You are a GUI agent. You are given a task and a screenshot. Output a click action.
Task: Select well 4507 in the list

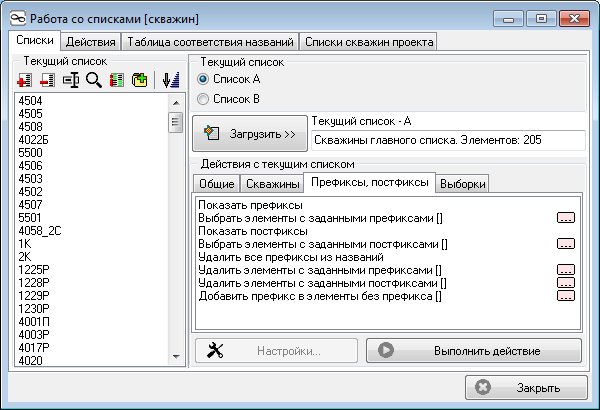[x=30, y=205]
